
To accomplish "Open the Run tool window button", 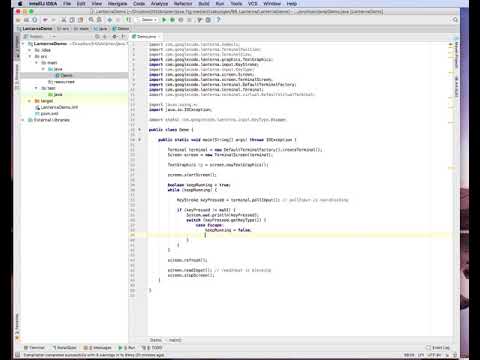I will (127, 348).
